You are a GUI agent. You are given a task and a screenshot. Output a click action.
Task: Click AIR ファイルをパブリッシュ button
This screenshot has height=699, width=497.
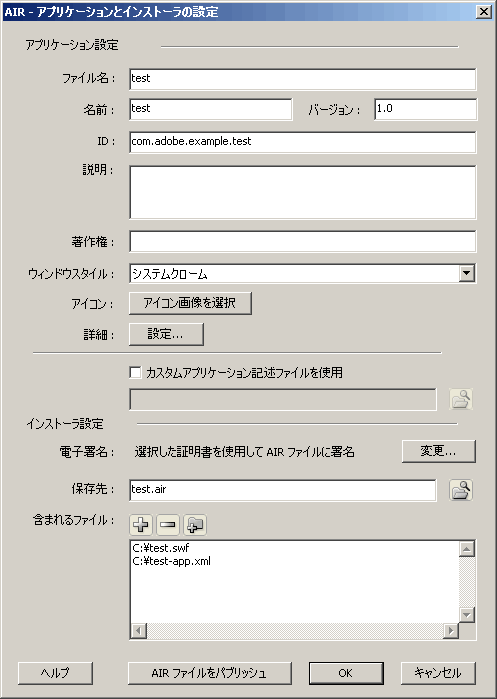pyautogui.click(x=209, y=673)
